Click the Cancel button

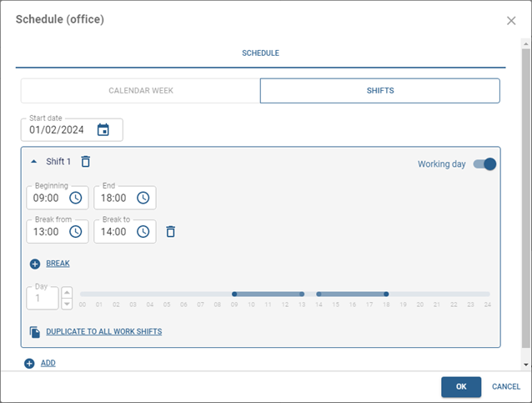click(505, 386)
